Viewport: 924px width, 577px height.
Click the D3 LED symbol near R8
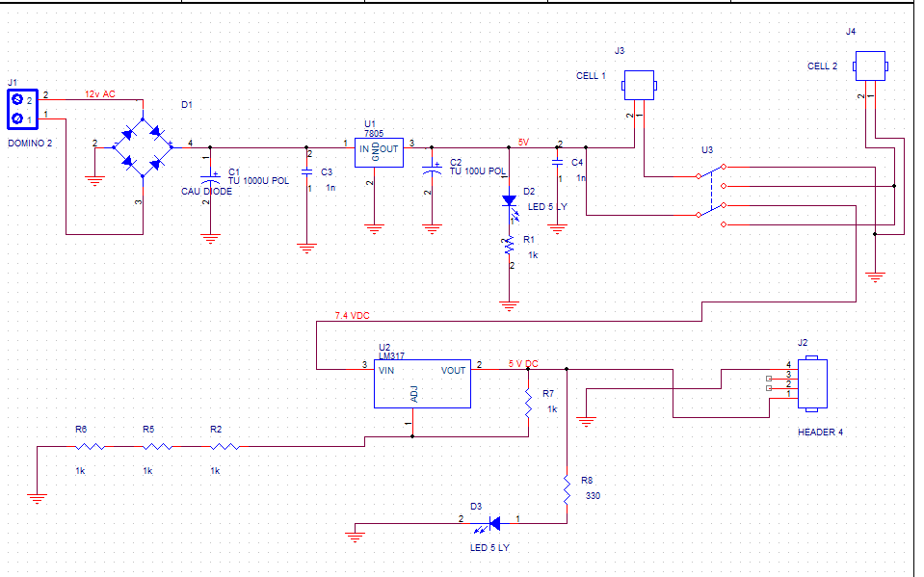click(490, 523)
